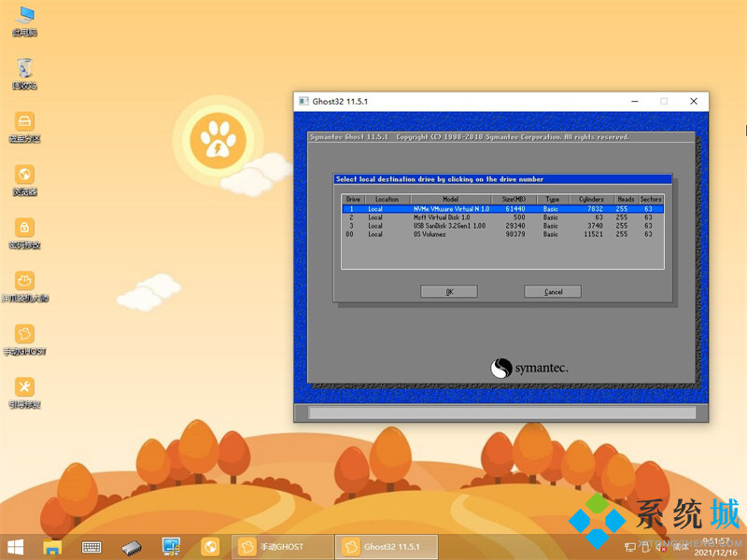747x560 pixels.
Task: Open the wrench-and-screwdriver repair desktop icon
Action: (x=25, y=394)
